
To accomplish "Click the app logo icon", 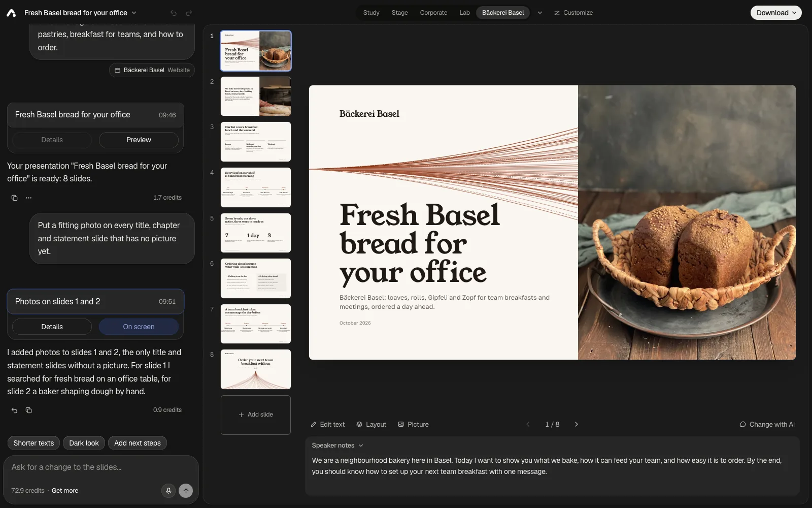I will click(x=11, y=13).
